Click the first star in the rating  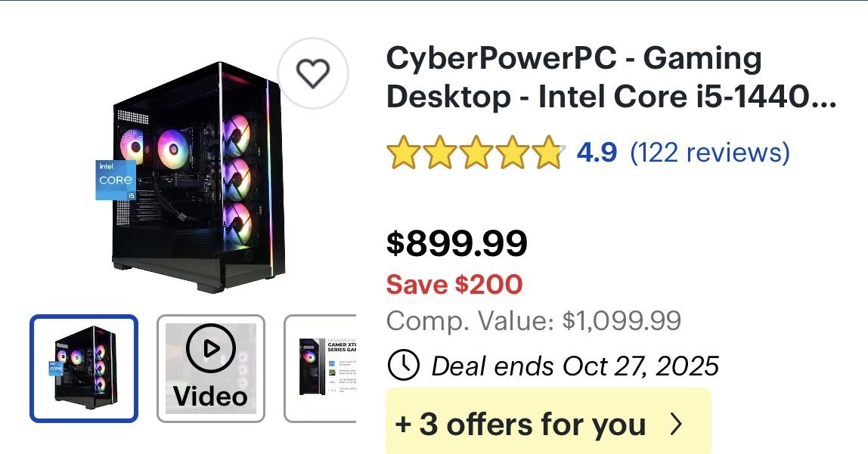click(x=402, y=153)
